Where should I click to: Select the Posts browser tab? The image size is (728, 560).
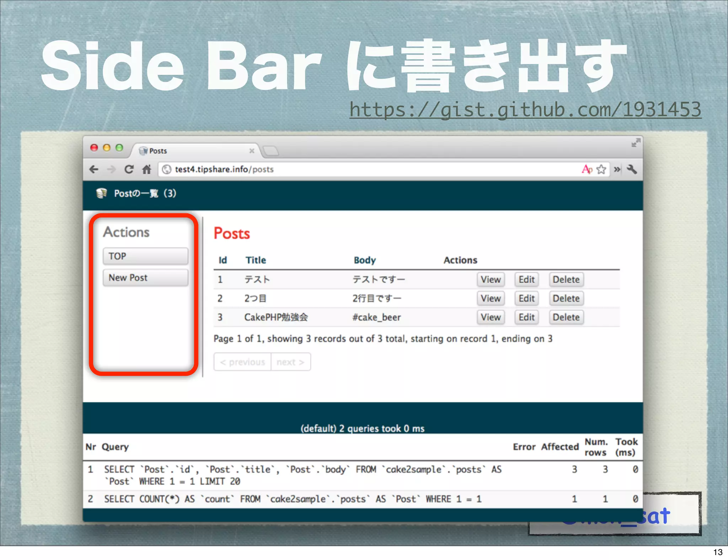pos(197,151)
